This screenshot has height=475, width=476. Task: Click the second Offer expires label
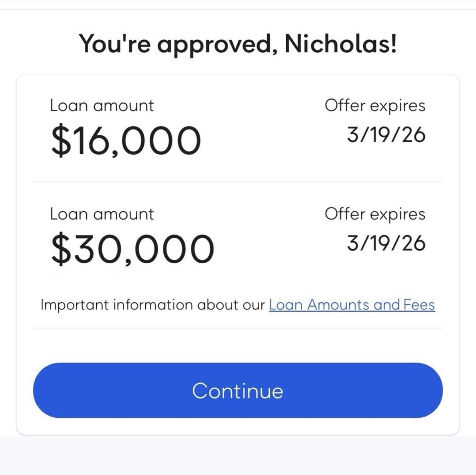point(375,214)
